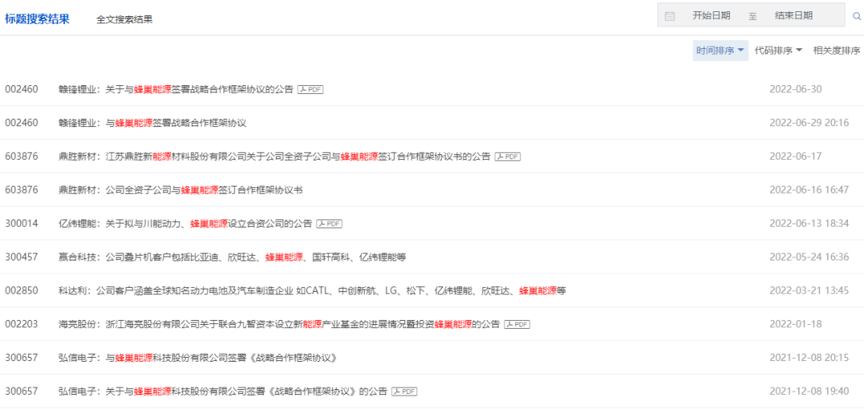Click stock code 300014
This screenshot has height=410, width=868.
point(22,223)
